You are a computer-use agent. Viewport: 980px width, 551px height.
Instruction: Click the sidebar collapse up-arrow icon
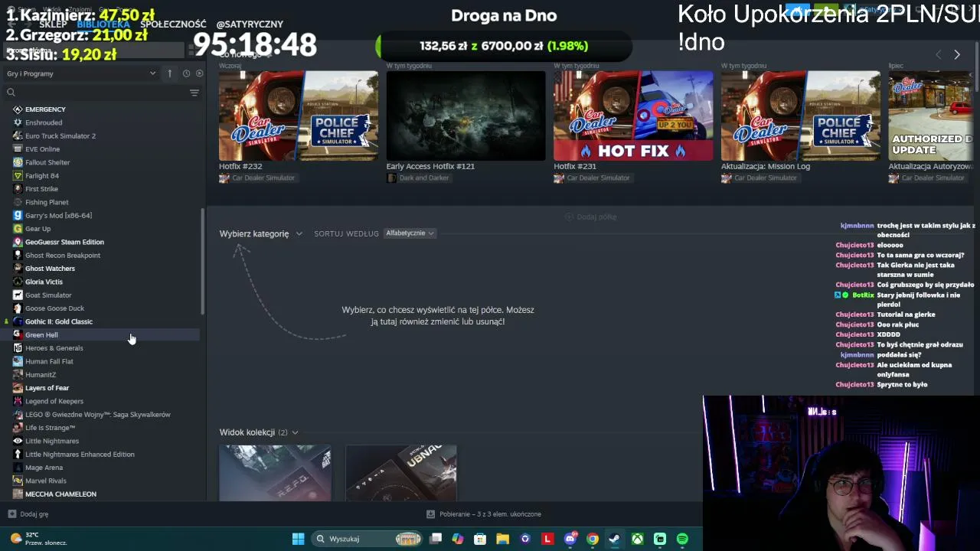pyautogui.click(x=170, y=73)
